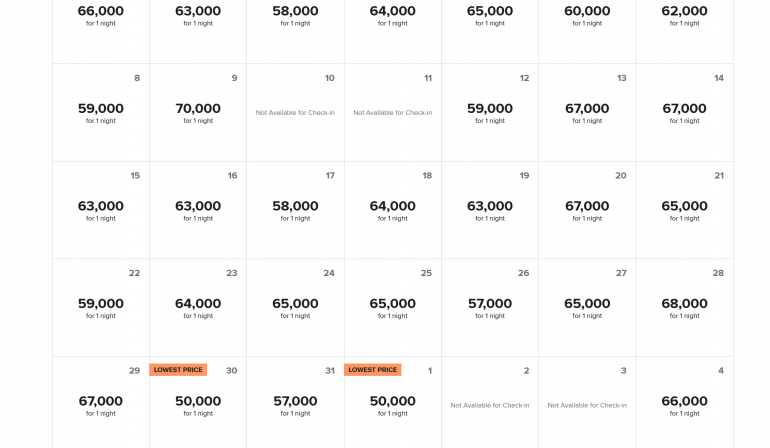The height and width of the screenshot is (448, 770).
Task: Choose day 9 with 70,000 points
Action: click(x=198, y=110)
